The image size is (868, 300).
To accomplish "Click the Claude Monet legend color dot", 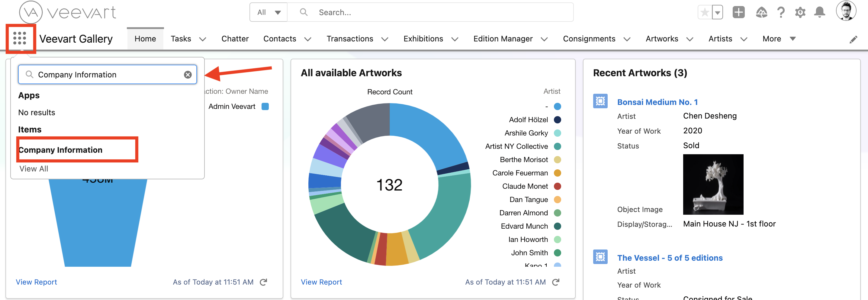I will [x=557, y=186].
